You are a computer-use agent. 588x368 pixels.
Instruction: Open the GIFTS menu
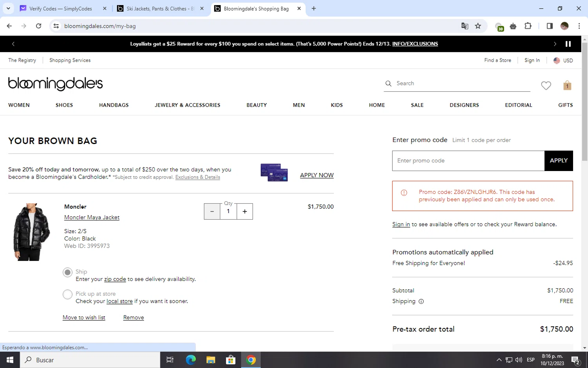coord(565,105)
